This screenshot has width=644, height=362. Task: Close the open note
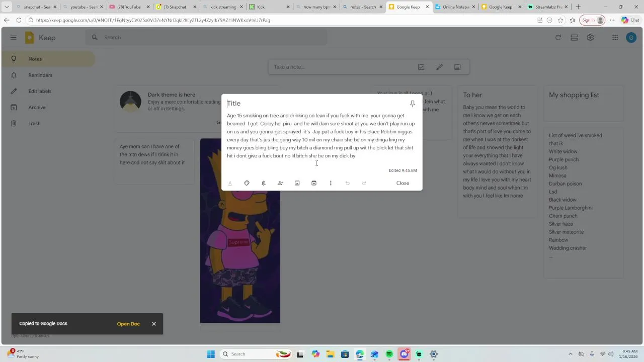tap(403, 183)
